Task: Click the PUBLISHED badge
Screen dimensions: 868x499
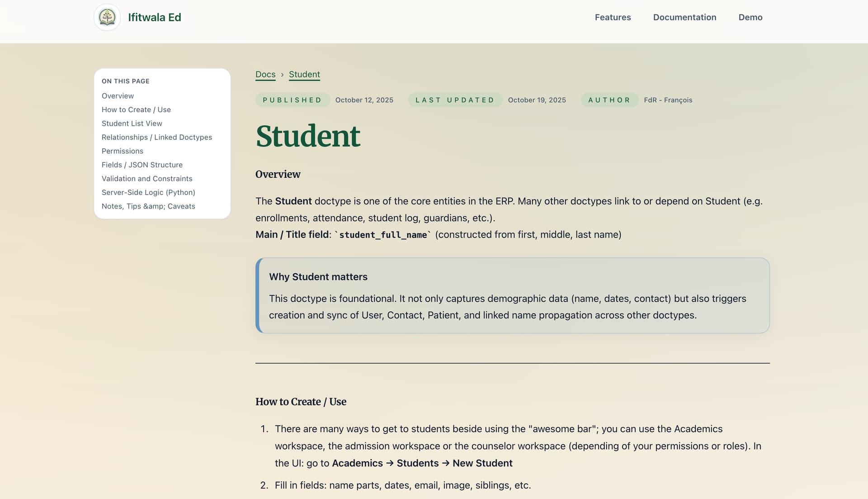Action: 292,100
